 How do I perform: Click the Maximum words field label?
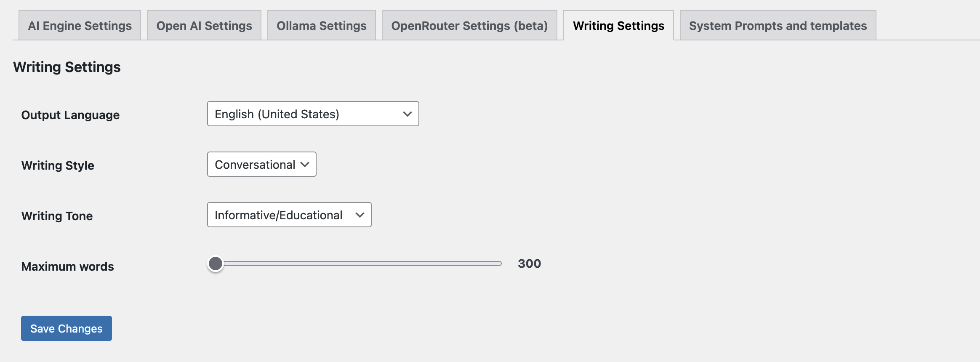click(67, 266)
